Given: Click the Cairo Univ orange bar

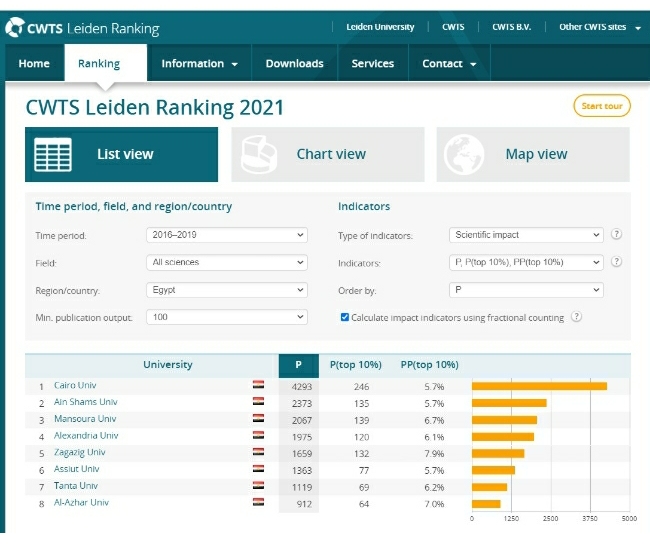Looking at the screenshot, I should pyautogui.click(x=539, y=386).
